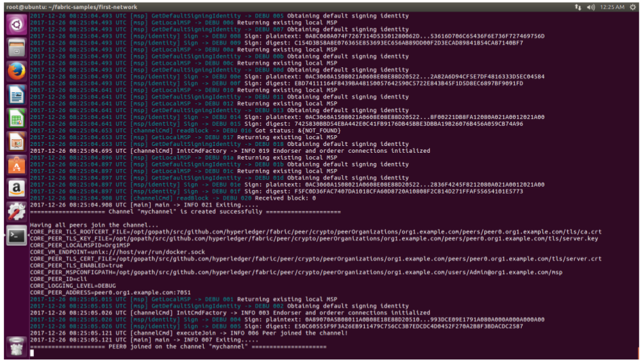Screen dimensions: 644x362
Task: Open the sound volume indicator
Action: coord(590,7)
